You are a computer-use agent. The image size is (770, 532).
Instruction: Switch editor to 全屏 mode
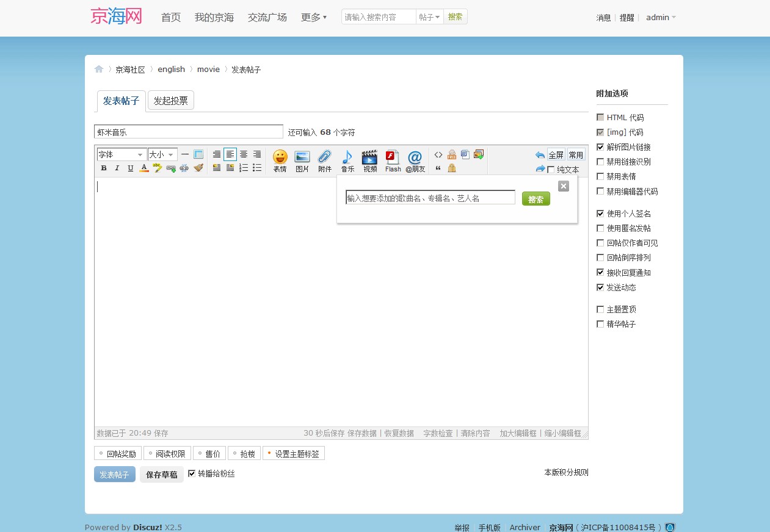click(x=556, y=154)
